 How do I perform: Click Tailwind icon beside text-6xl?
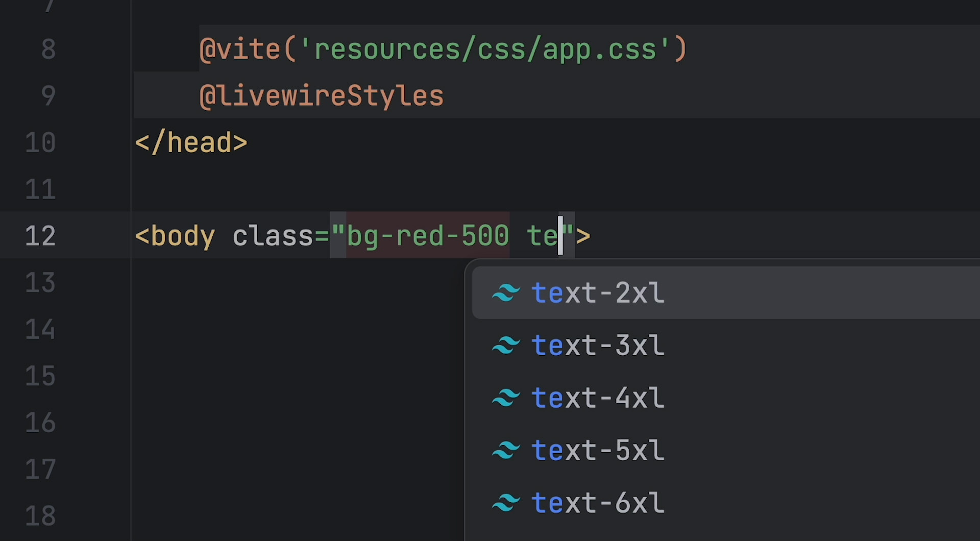506,503
